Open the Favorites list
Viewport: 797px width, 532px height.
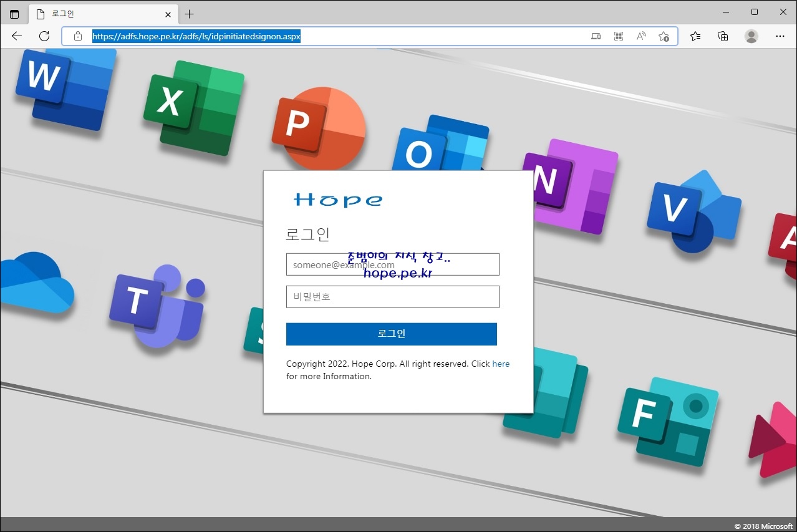695,36
